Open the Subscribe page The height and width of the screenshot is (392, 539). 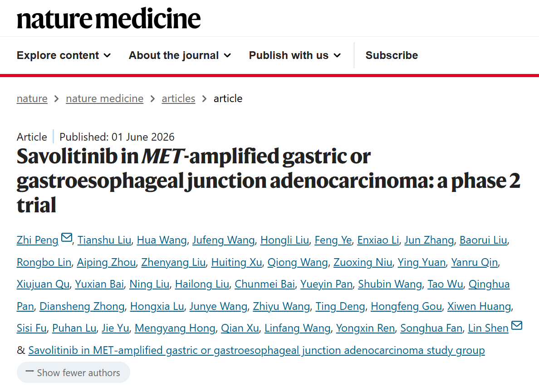[x=392, y=55]
